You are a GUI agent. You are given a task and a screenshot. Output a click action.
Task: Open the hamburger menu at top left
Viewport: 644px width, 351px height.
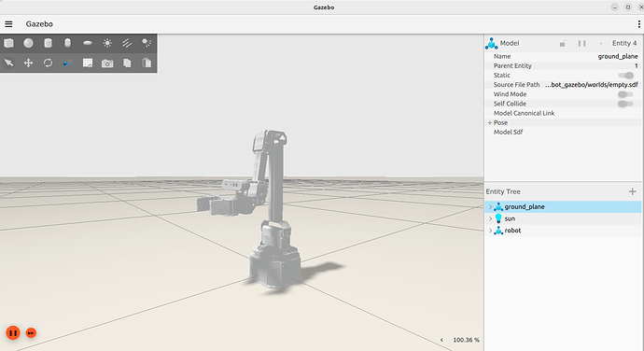(x=8, y=24)
